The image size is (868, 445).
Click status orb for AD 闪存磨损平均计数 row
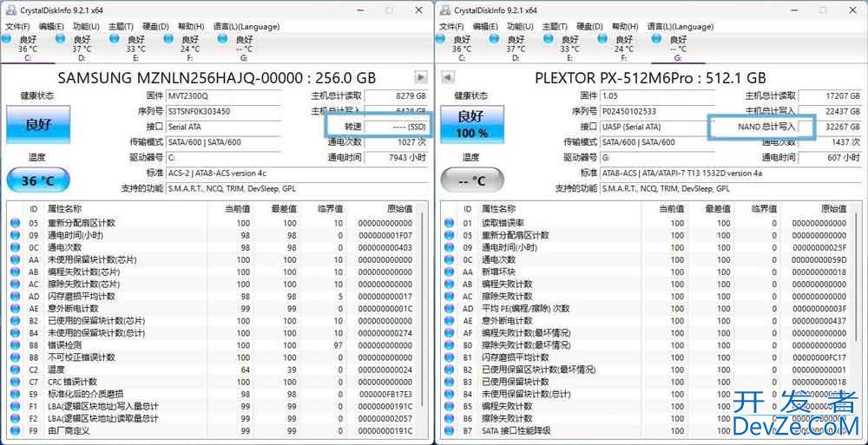[15, 297]
